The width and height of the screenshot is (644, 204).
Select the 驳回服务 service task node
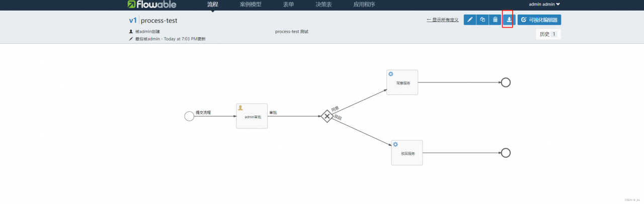407,153
